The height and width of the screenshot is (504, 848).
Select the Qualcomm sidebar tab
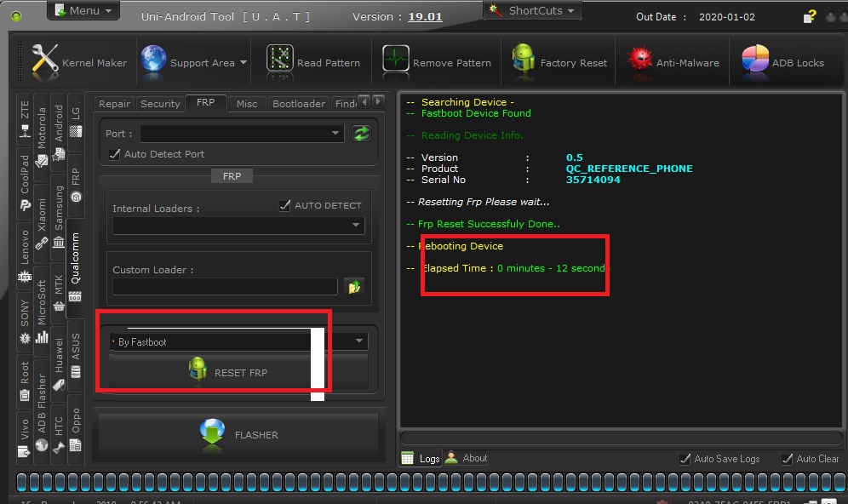pyautogui.click(x=75, y=266)
